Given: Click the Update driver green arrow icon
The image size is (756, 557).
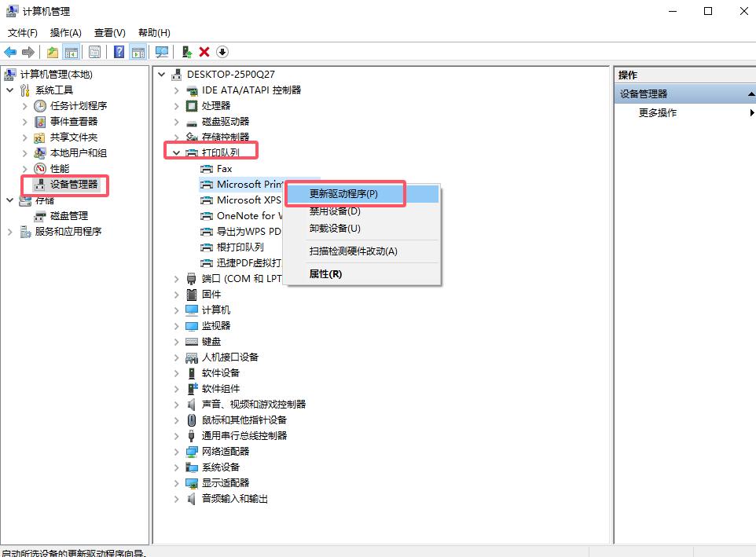Looking at the screenshot, I should (186, 52).
